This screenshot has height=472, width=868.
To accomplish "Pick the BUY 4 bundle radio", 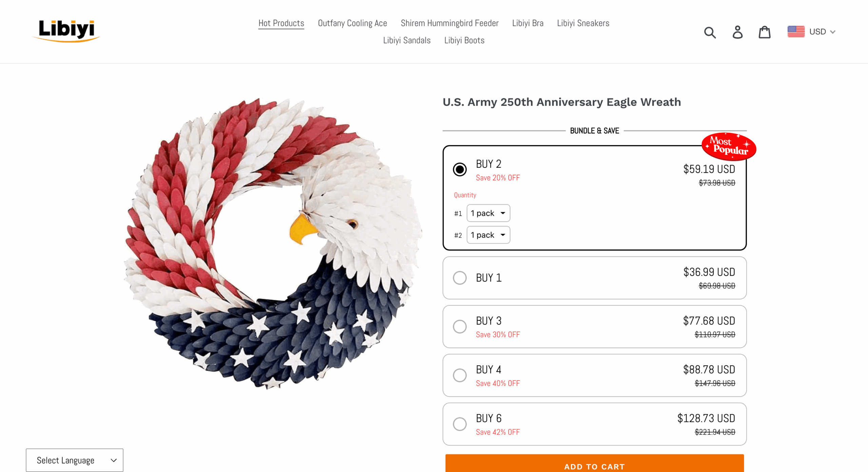I will tap(460, 375).
